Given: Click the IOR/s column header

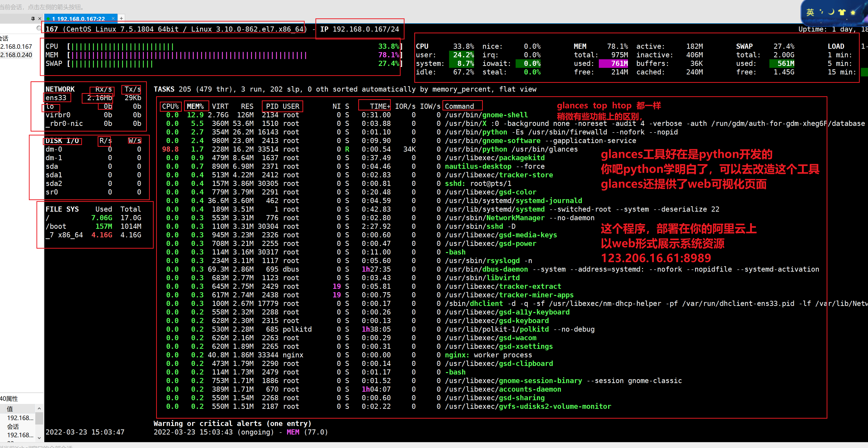Looking at the screenshot, I should [x=405, y=106].
